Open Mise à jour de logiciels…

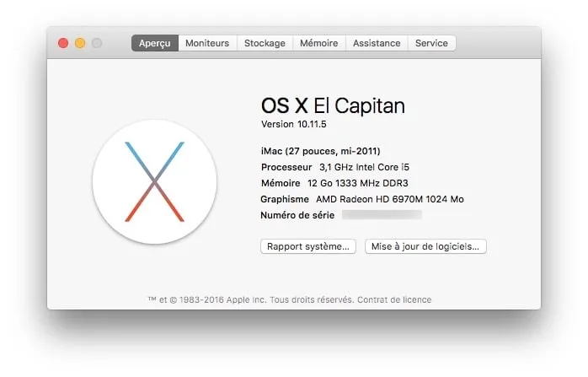click(x=425, y=246)
